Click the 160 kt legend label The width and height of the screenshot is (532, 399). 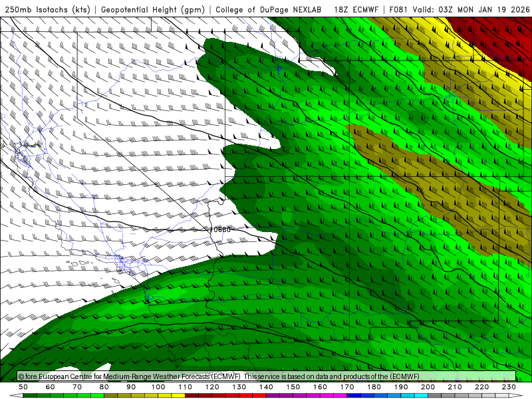pyautogui.click(x=321, y=387)
